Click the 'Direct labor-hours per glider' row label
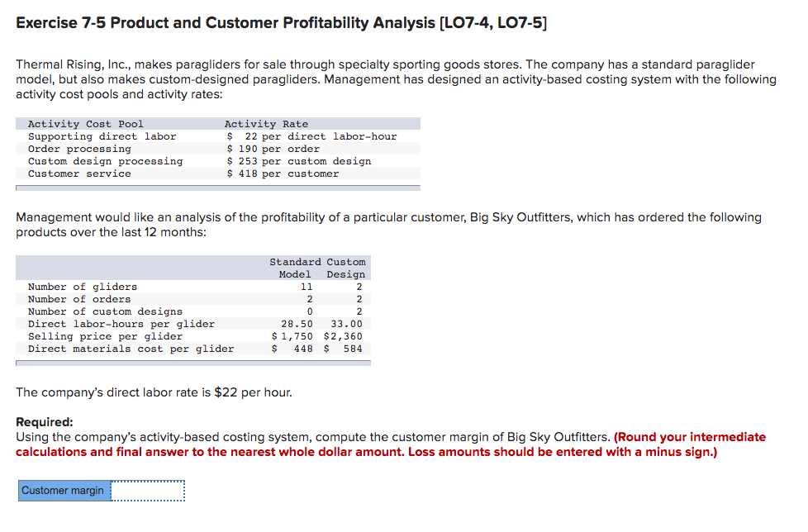 point(121,324)
